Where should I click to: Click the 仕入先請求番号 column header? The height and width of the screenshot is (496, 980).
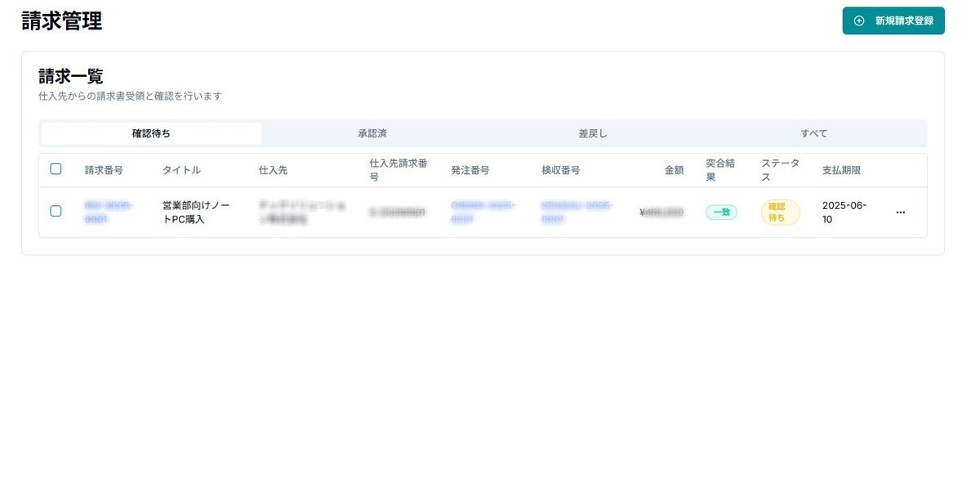(x=399, y=170)
